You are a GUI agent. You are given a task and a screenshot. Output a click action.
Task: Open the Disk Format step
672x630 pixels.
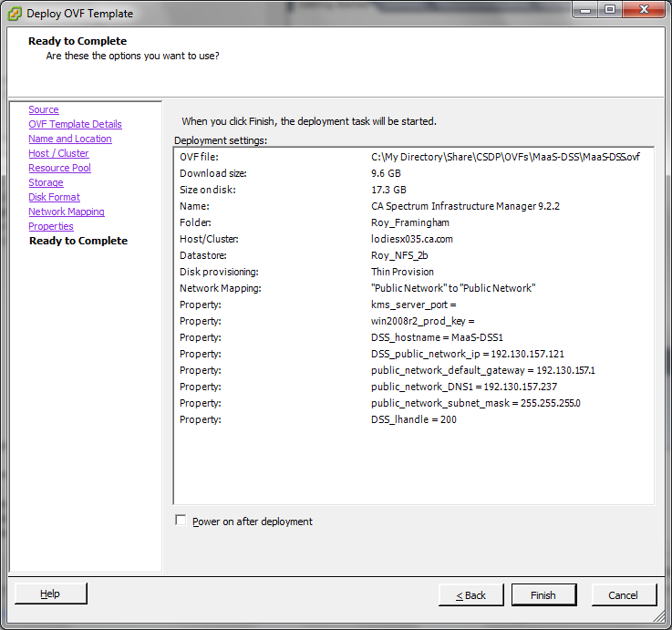coord(54,197)
